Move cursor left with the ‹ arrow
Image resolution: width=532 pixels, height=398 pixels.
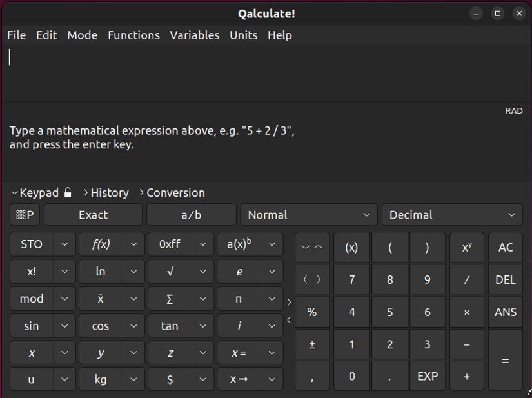click(305, 279)
